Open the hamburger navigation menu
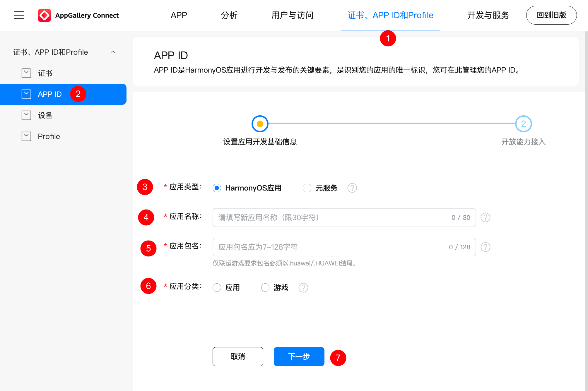Screen dimensions: 588x391 click(19, 15)
